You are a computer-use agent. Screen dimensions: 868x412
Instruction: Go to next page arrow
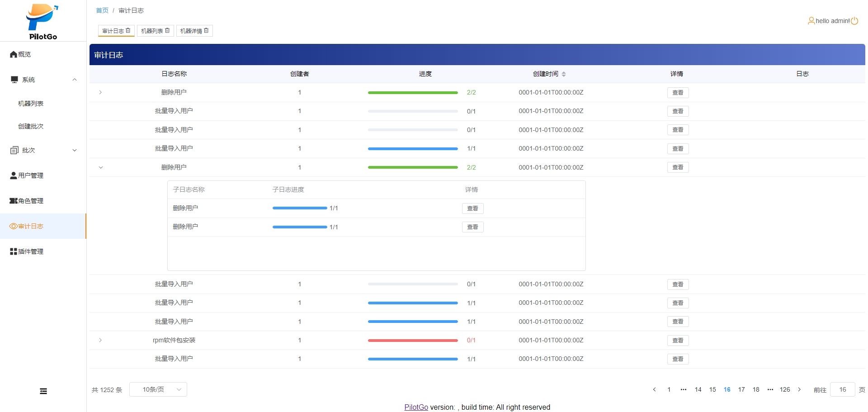pyautogui.click(x=799, y=389)
